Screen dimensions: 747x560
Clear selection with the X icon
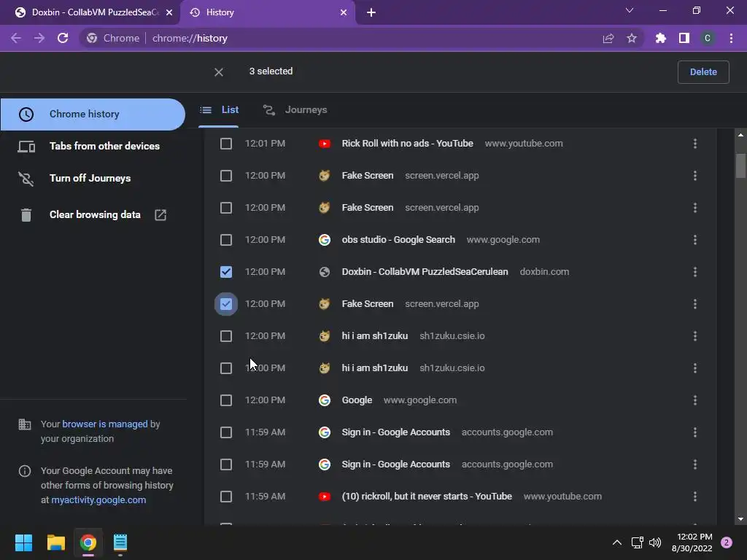219,72
